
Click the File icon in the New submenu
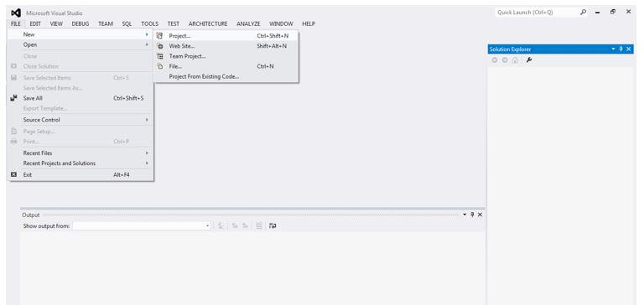(160, 66)
